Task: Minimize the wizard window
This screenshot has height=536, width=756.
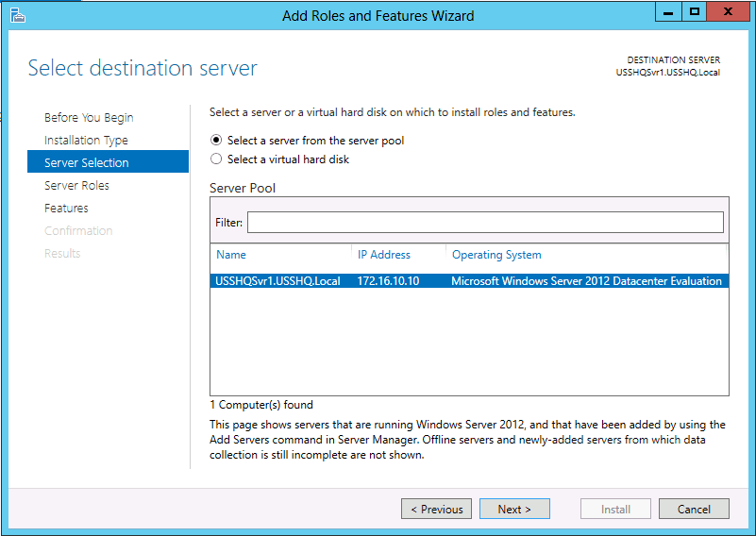Action: tap(668, 11)
